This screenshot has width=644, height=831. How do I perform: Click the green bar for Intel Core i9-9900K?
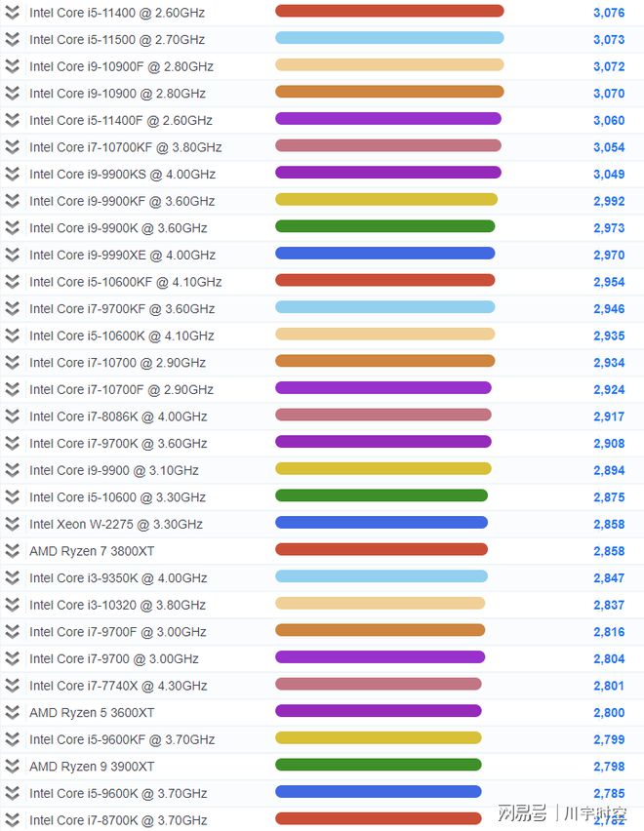coord(384,226)
